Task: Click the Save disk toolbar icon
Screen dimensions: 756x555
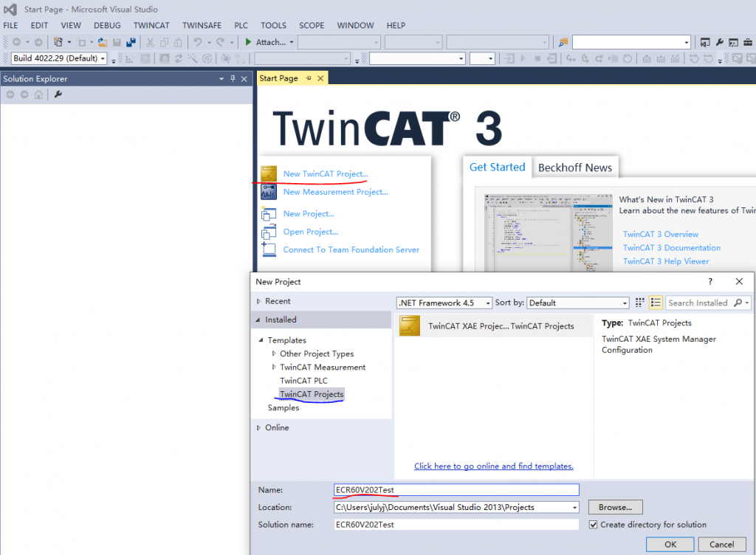Action: point(117,42)
